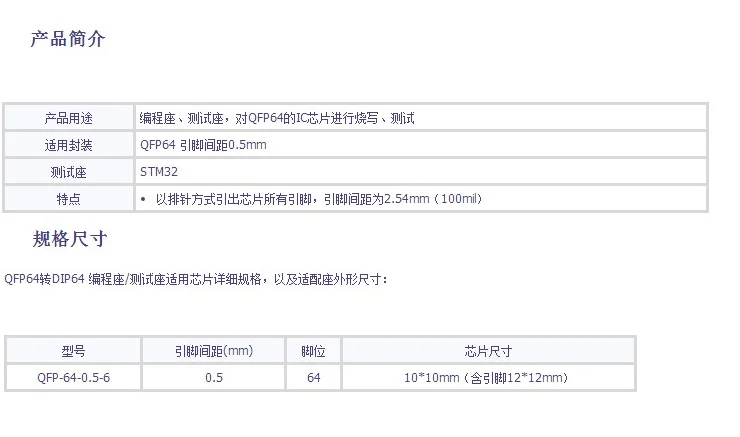
Task: Click the QFP64 引脚间距0.5mm package text
Action: point(203,145)
